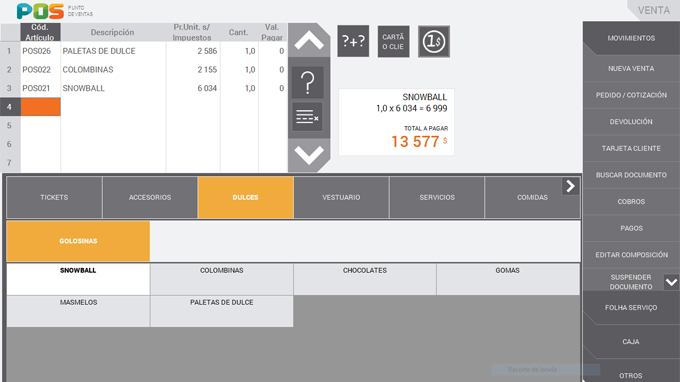Viewport: 680px width, 382px height.
Task: Click the POS logo
Action: [40, 11]
